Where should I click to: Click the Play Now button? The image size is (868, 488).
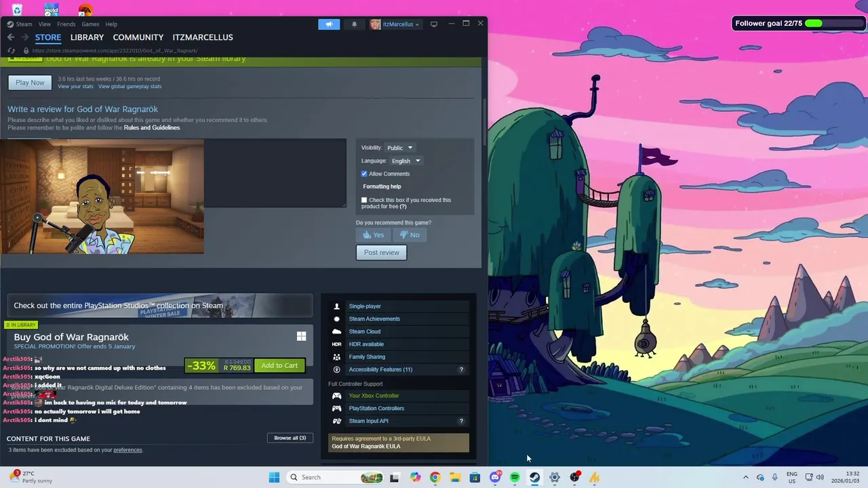tap(30, 83)
